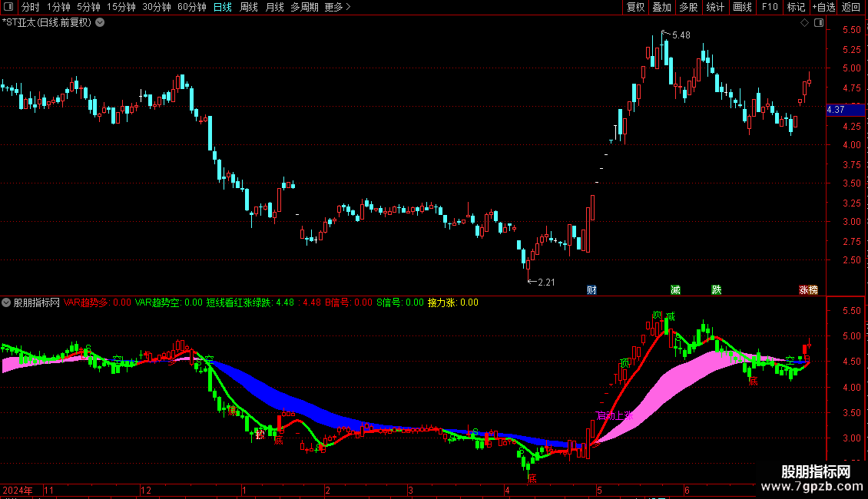This screenshot has height=499, width=868.
Task: Open the 多周期 multi-period view
Action: click(x=304, y=7)
